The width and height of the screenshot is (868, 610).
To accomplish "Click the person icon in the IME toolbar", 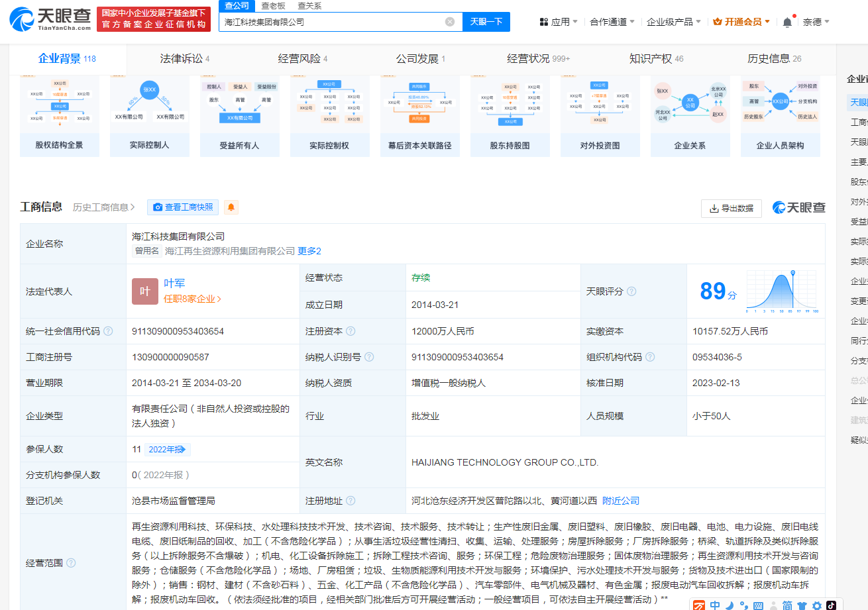I will click(773, 605).
